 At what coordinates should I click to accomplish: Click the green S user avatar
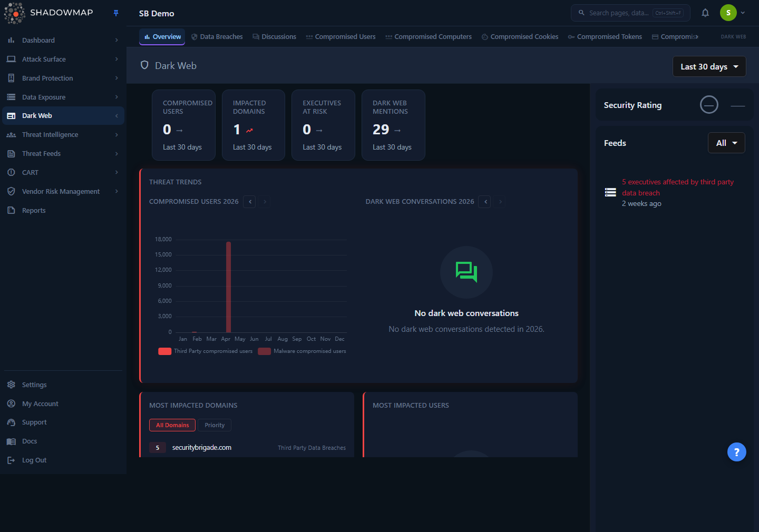[x=728, y=13]
